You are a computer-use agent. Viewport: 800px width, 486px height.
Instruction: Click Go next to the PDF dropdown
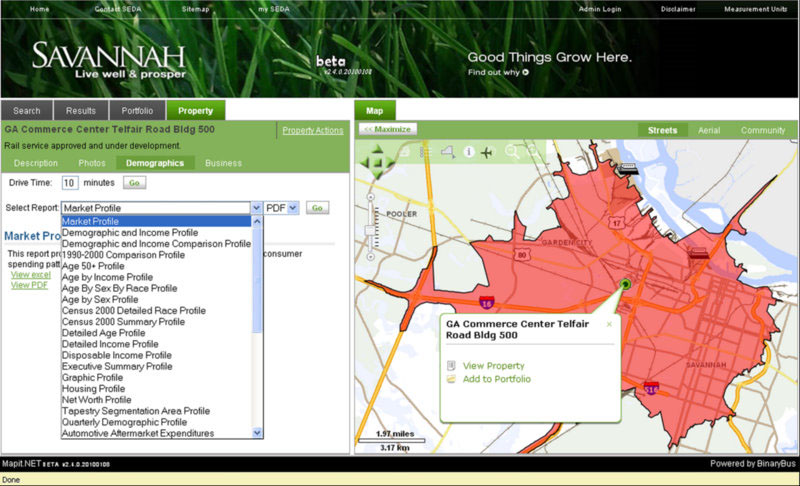[x=317, y=208]
